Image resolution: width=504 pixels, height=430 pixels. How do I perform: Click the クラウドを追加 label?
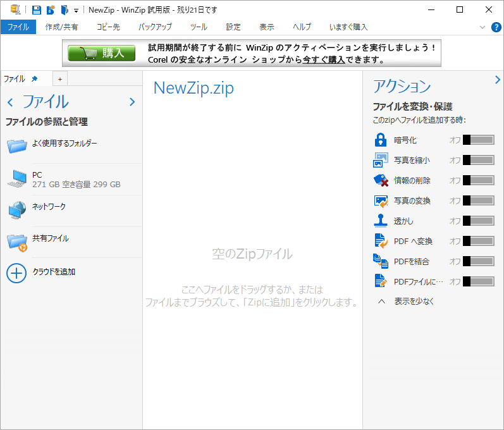click(54, 271)
